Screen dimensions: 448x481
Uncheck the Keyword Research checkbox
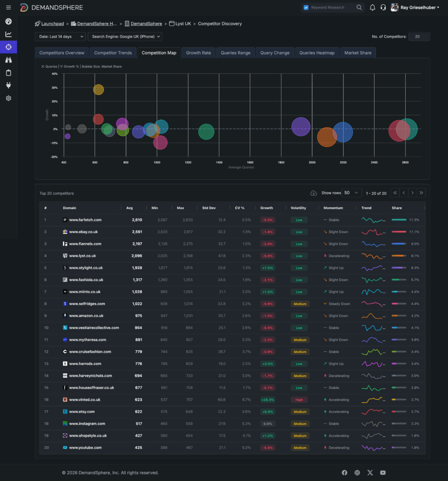click(x=306, y=8)
